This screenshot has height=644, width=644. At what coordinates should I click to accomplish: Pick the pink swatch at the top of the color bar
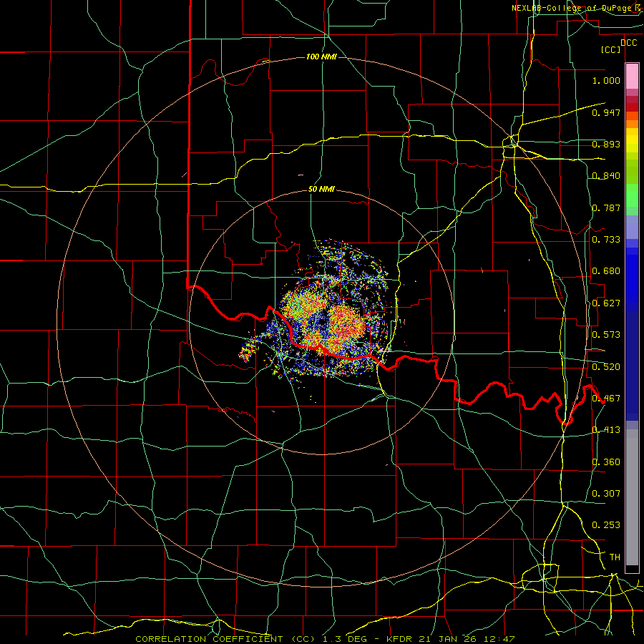(632, 77)
